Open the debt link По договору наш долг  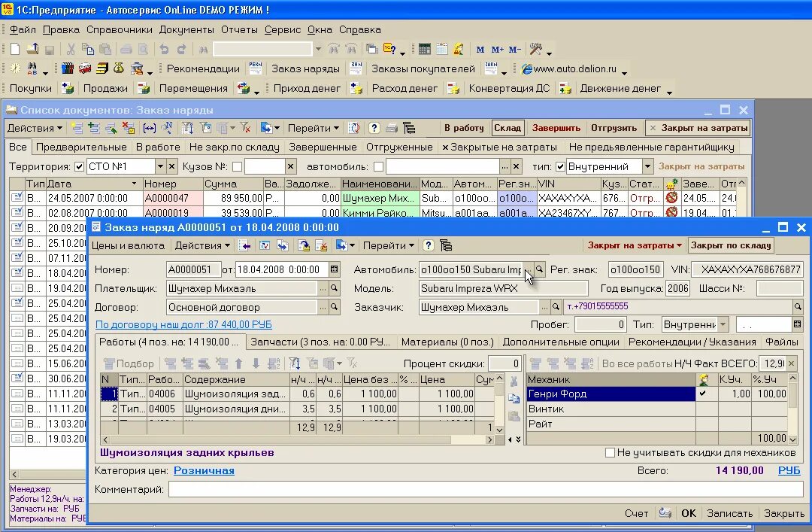click(183, 324)
